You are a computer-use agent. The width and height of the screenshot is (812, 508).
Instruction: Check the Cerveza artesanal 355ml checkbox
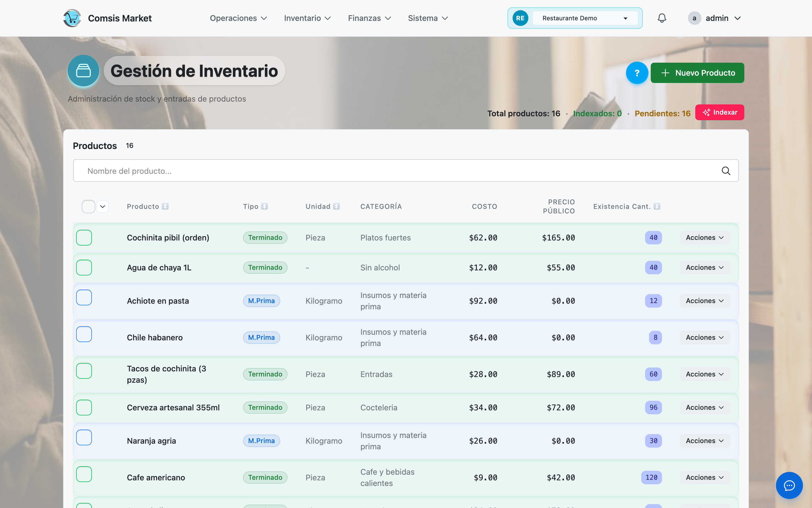point(84,407)
